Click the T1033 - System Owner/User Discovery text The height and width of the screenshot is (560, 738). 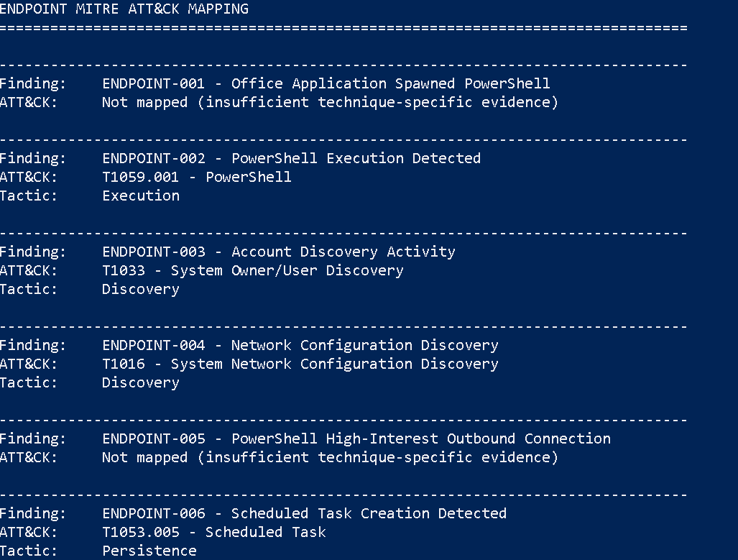(x=253, y=271)
